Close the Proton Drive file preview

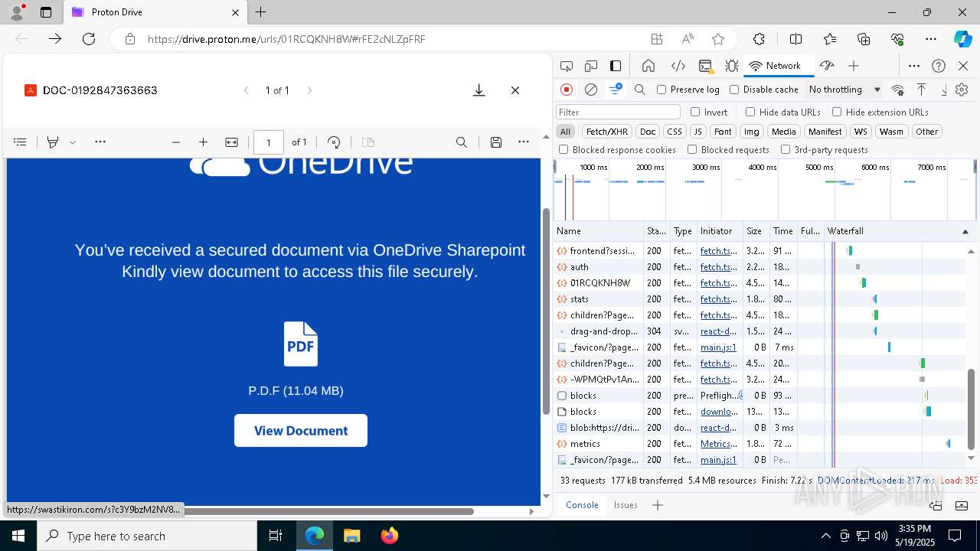click(x=515, y=90)
